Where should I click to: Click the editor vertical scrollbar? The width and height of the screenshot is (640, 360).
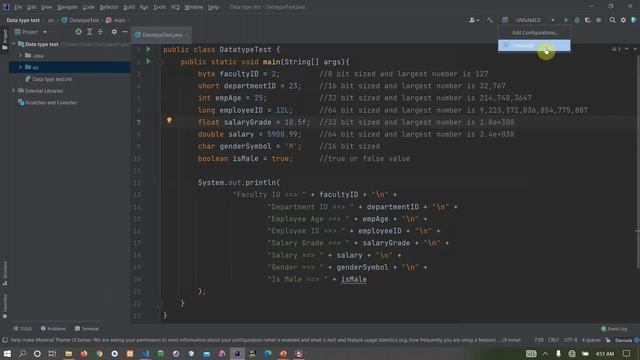[637, 162]
